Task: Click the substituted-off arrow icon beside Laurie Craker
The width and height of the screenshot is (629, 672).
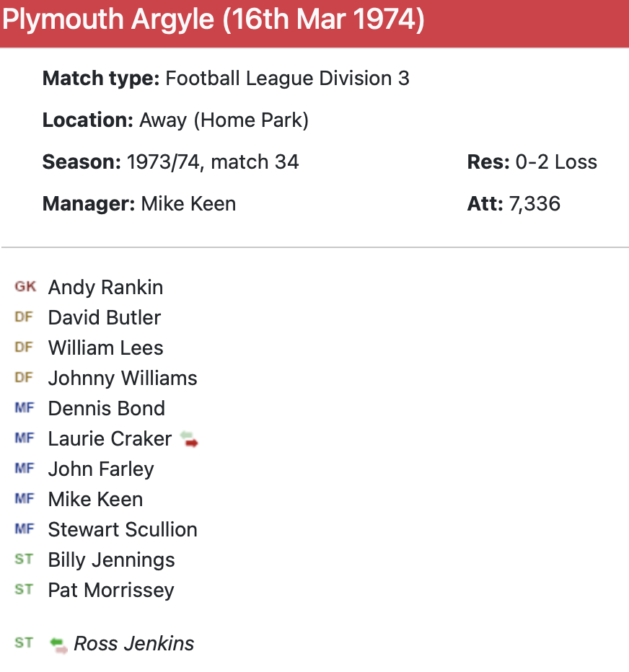Action: tap(189, 439)
